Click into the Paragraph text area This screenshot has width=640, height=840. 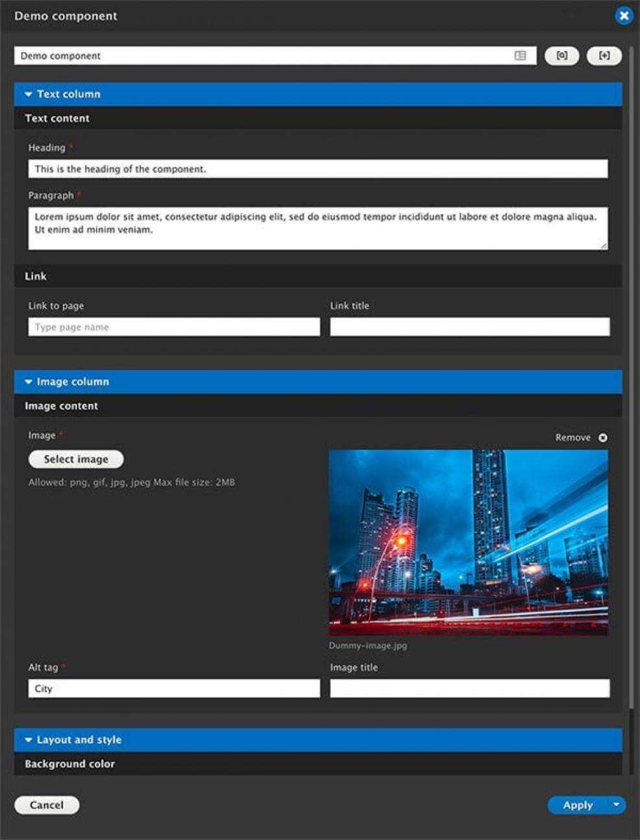317,229
